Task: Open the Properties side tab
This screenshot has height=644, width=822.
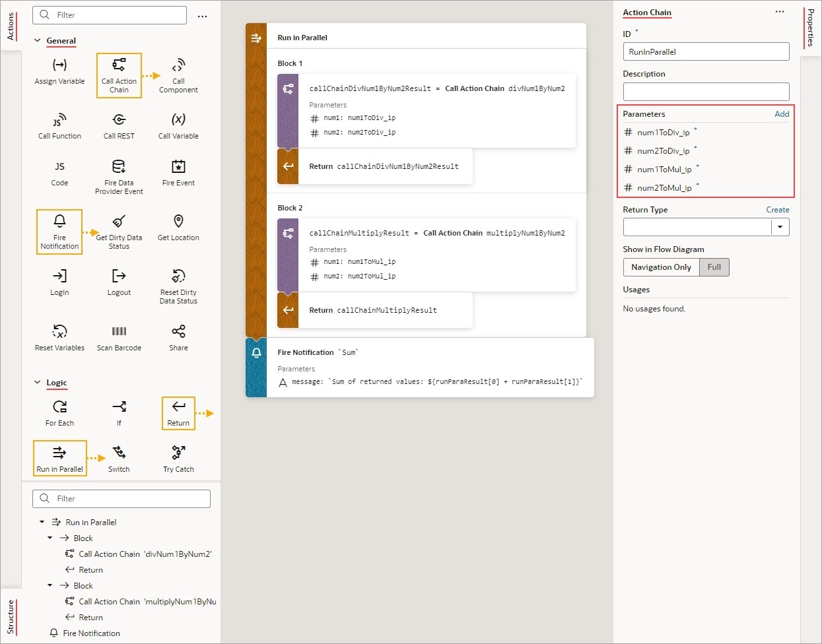Action: point(811,27)
